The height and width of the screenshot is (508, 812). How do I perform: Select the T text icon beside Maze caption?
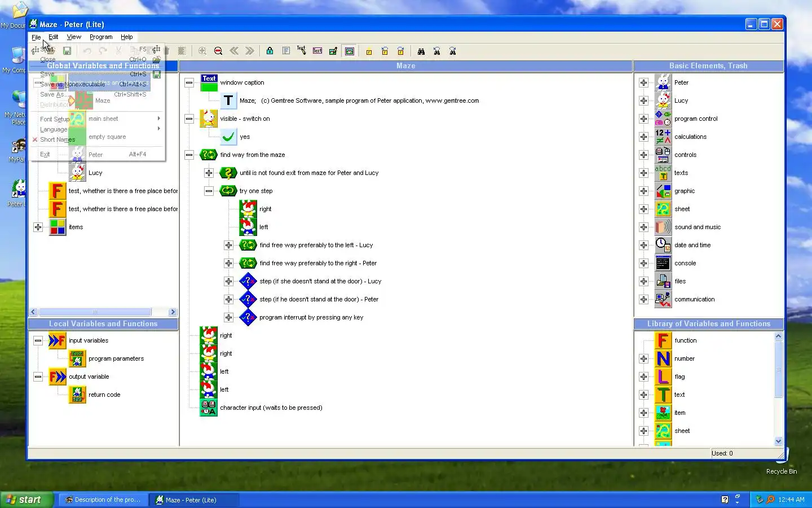[x=228, y=100]
